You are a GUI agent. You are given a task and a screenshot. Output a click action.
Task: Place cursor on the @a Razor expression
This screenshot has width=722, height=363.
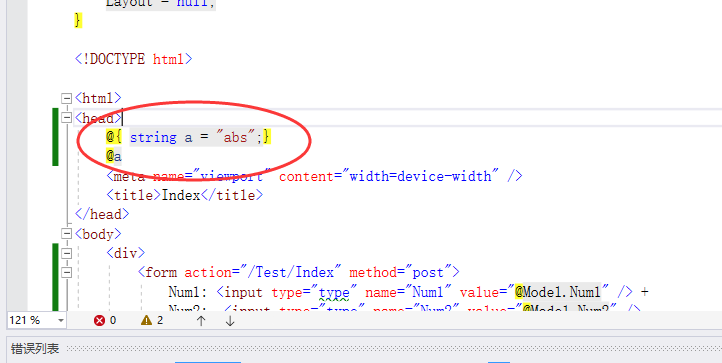[x=114, y=157]
